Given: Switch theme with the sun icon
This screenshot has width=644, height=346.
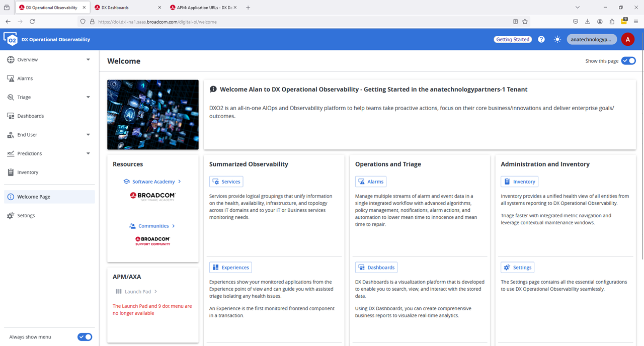Looking at the screenshot, I should (x=557, y=39).
